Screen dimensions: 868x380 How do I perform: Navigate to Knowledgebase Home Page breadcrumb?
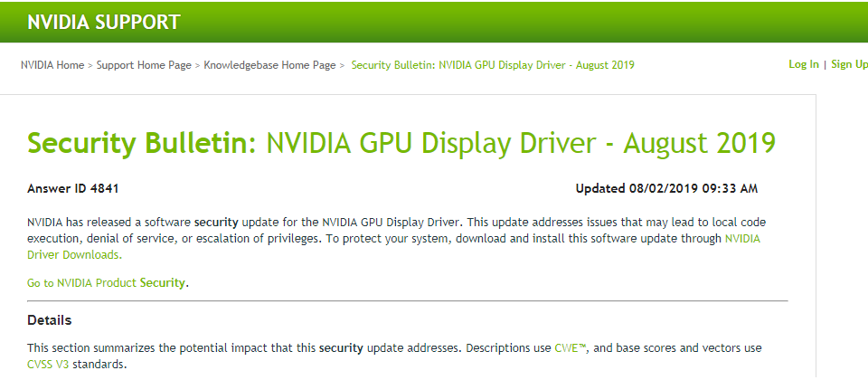coord(269,65)
